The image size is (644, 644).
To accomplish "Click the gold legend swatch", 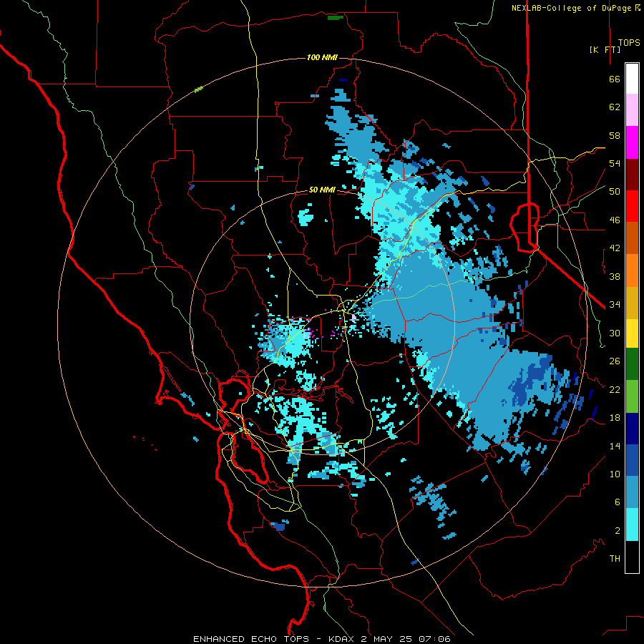I will pos(632,303).
